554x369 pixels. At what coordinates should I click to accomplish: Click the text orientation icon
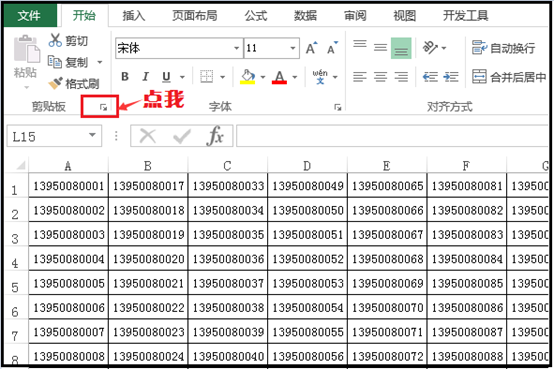click(x=430, y=47)
